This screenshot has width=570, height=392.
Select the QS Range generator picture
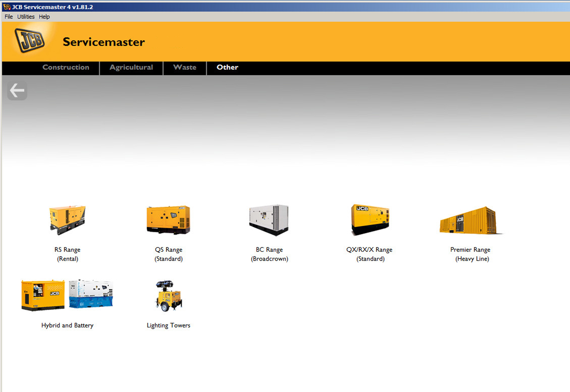[x=168, y=220]
